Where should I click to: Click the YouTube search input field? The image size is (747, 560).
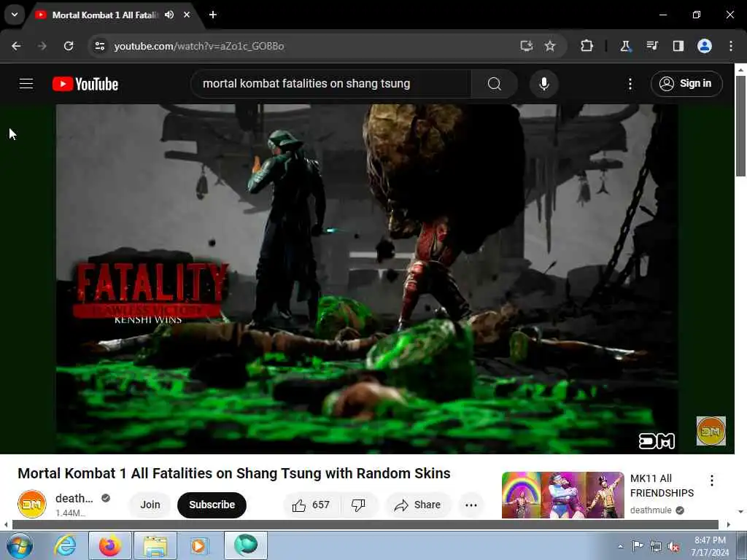[330, 84]
